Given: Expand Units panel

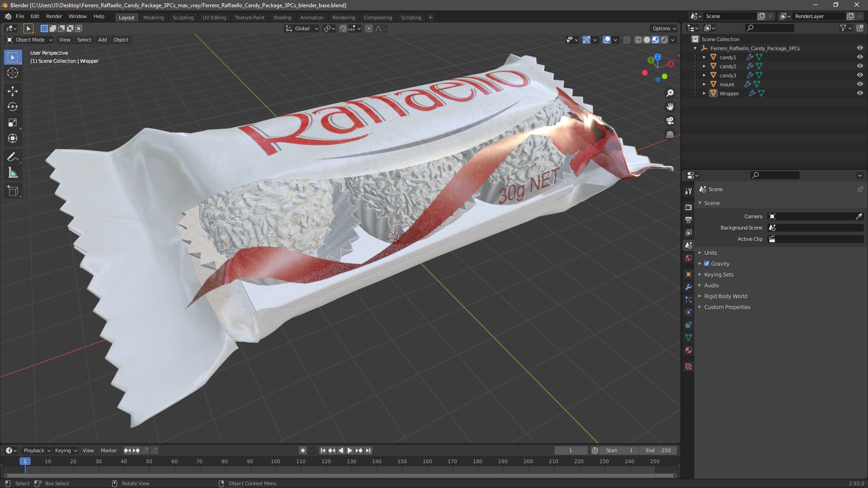Looking at the screenshot, I should [x=710, y=253].
